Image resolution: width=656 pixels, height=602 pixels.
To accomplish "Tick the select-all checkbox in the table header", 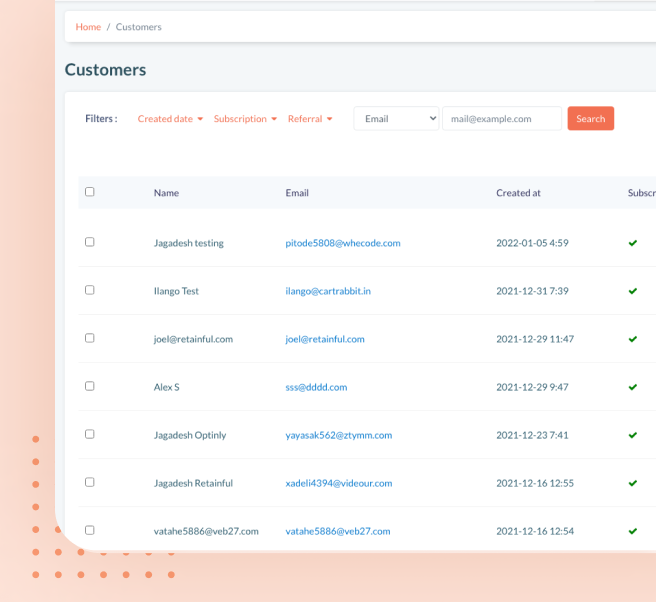I will (x=90, y=192).
